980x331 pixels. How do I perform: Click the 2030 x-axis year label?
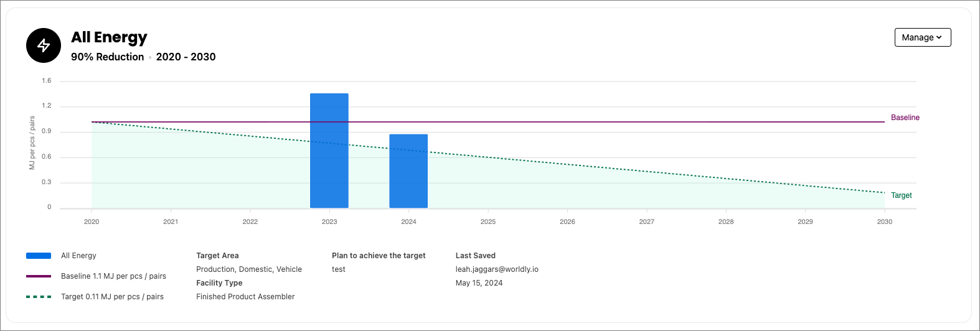point(884,221)
